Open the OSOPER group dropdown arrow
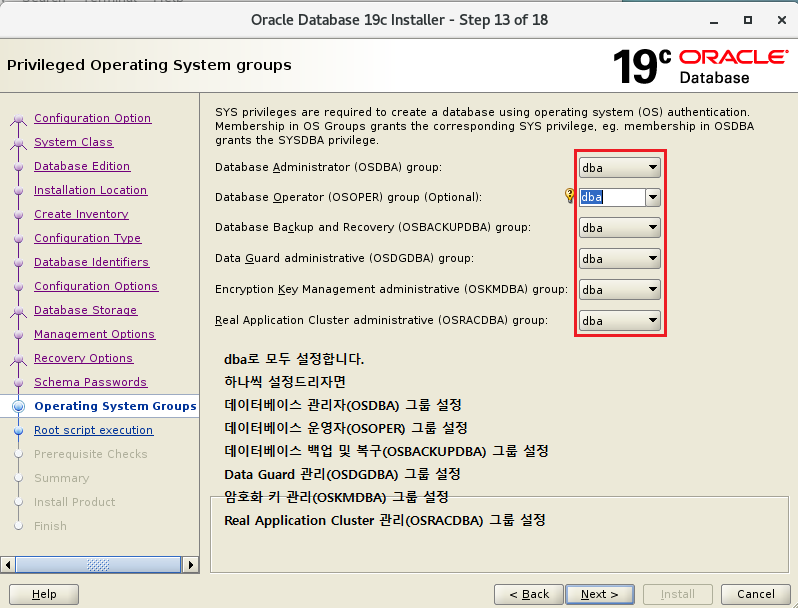 pyautogui.click(x=653, y=197)
